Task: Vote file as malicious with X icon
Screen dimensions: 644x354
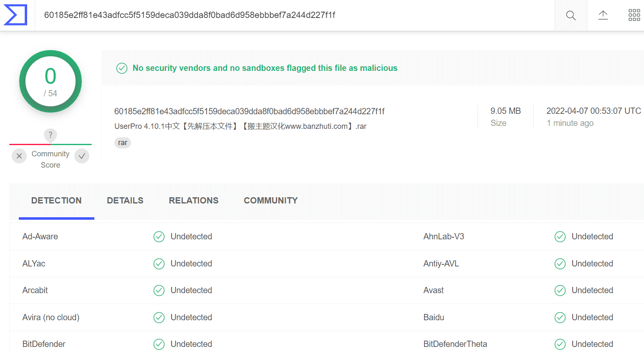Action: pos(19,156)
